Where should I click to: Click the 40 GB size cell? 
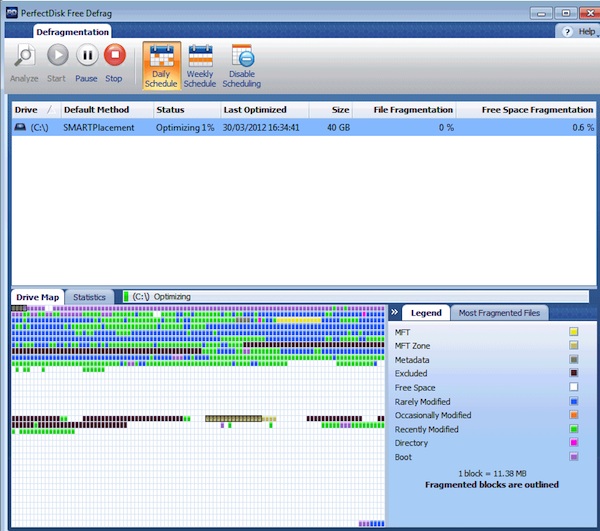339,128
